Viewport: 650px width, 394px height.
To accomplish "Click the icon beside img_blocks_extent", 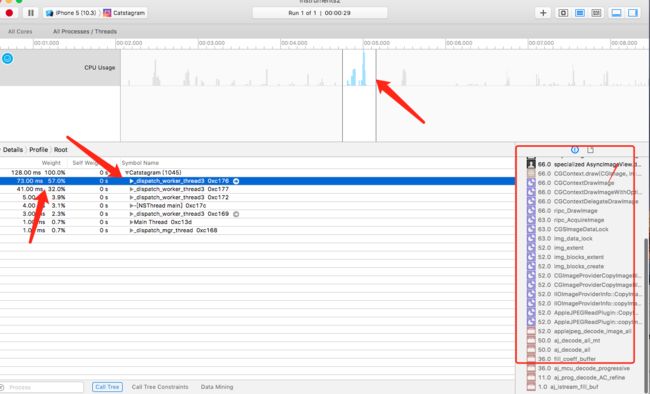I will pos(531,257).
